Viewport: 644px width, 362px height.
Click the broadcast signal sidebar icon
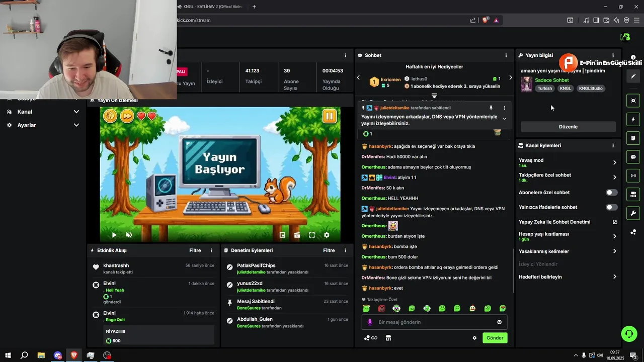pos(633,175)
